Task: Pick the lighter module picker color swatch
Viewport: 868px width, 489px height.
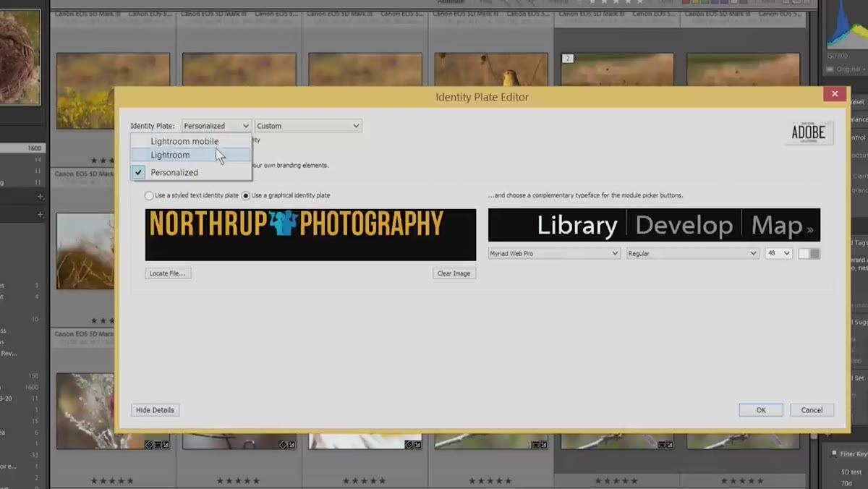Action: point(804,254)
